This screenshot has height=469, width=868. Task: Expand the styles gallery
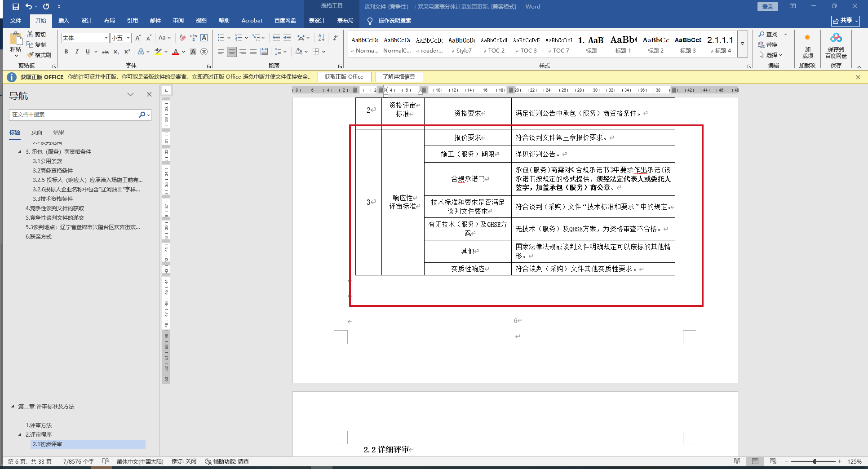pos(742,44)
